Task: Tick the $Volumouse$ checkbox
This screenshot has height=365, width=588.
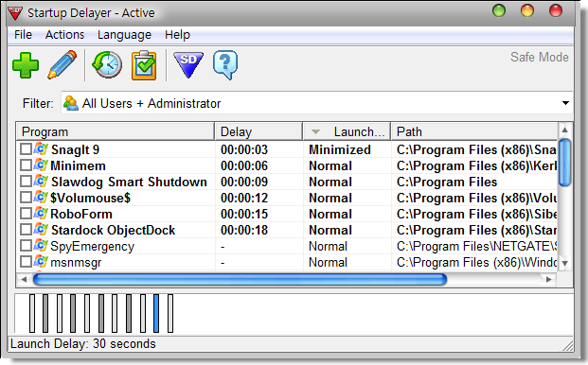Action: 26,198
